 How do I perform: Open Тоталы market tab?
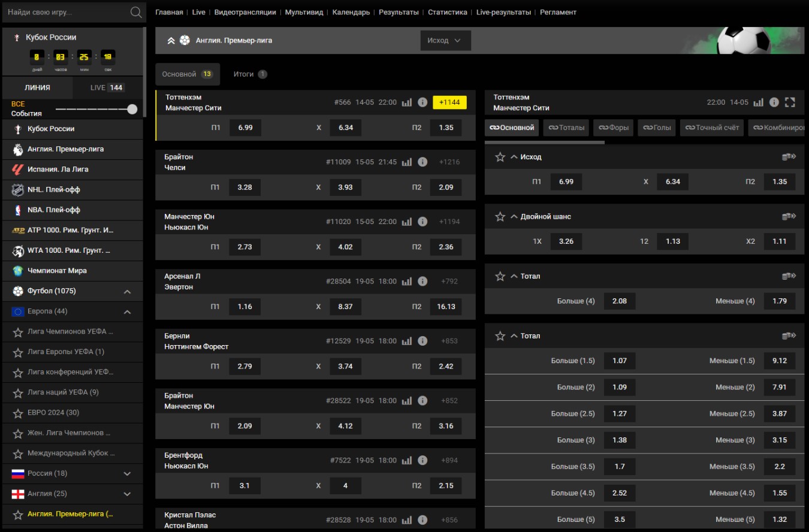pyautogui.click(x=566, y=128)
